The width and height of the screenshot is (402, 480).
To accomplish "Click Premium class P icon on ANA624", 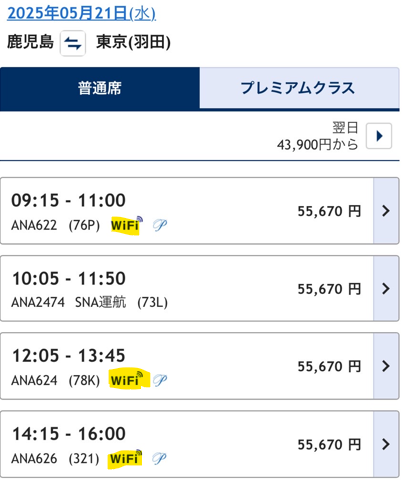I will tap(160, 380).
